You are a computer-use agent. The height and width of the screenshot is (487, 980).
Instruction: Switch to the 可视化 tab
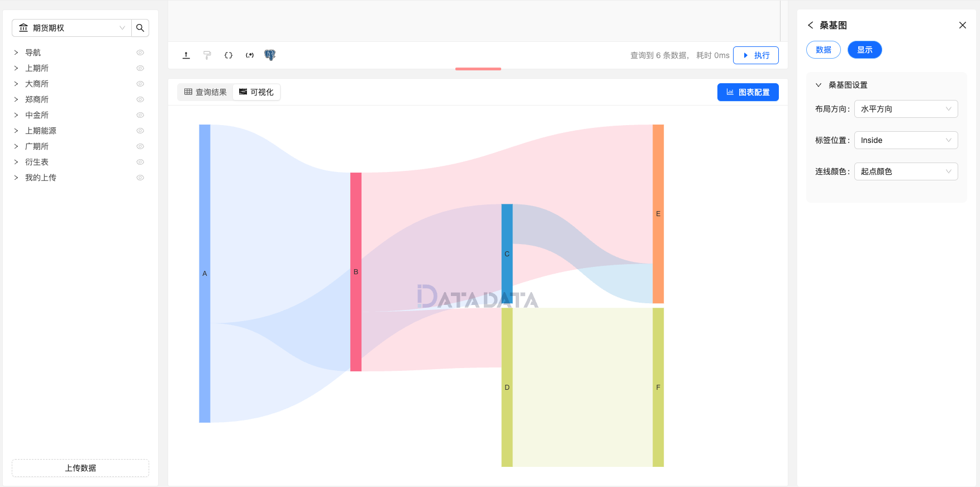pyautogui.click(x=256, y=92)
